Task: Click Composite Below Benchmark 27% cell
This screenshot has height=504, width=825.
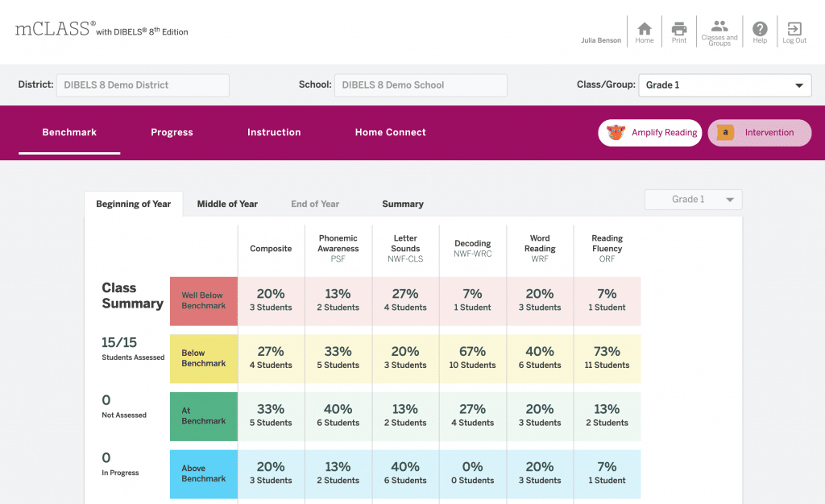Action: [271, 359]
